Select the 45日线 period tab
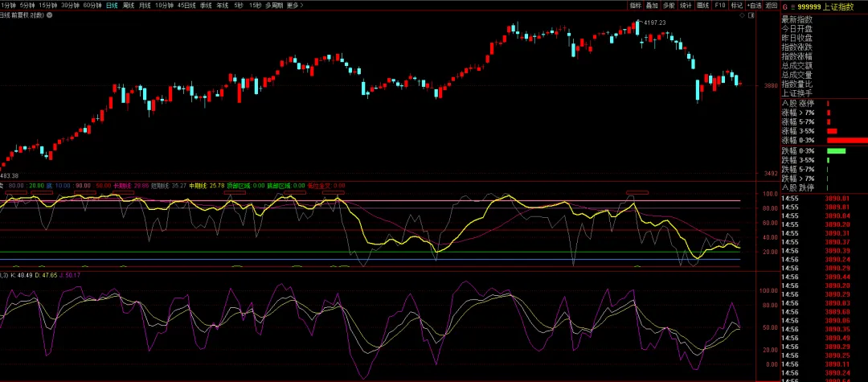 186,5
